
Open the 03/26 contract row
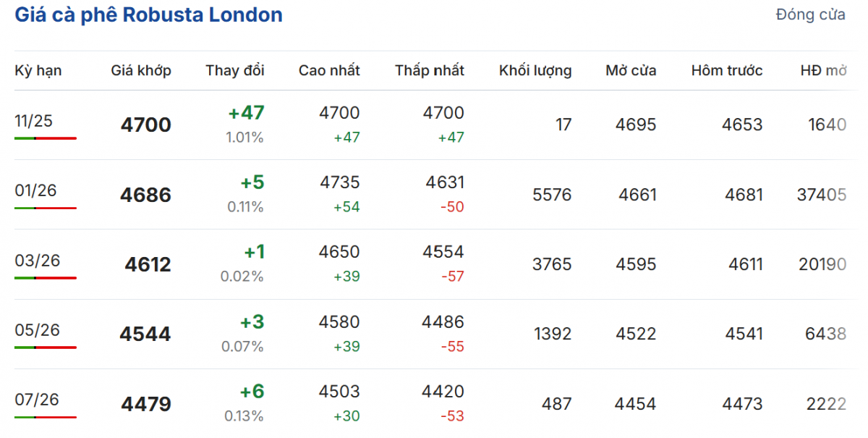pyautogui.click(x=36, y=260)
